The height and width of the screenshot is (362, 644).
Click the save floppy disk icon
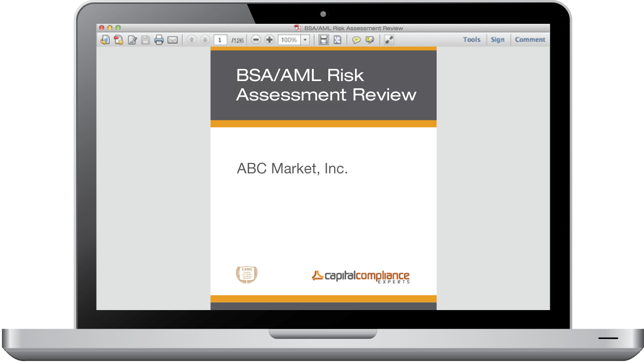pyautogui.click(x=145, y=40)
